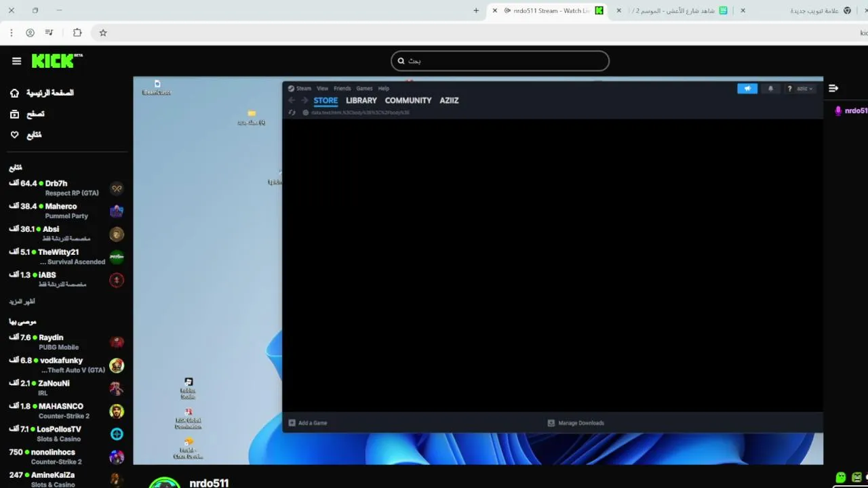Click the magnifier icon in search bar
The height and width of the screenshot is (488, 868).
click(401, 61)
